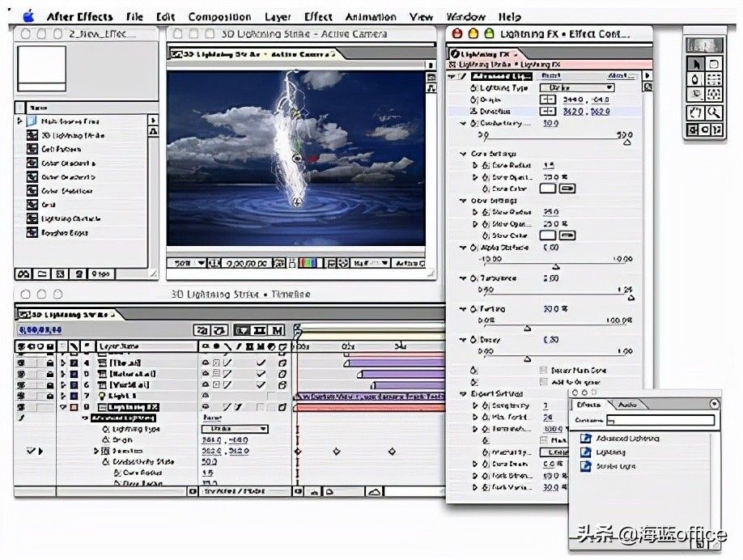Open the Apple menu

pyautogui.click(x=29, y=16)
